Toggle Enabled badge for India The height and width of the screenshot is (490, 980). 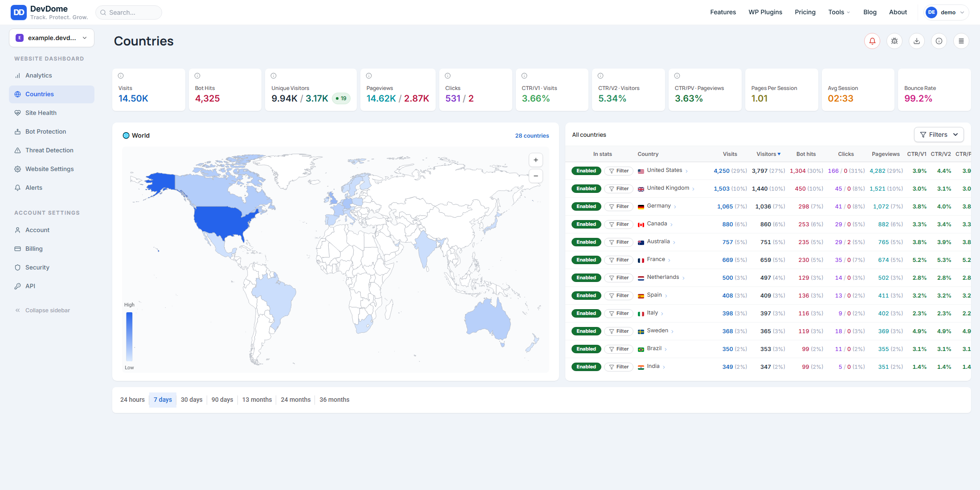(586, 367)
